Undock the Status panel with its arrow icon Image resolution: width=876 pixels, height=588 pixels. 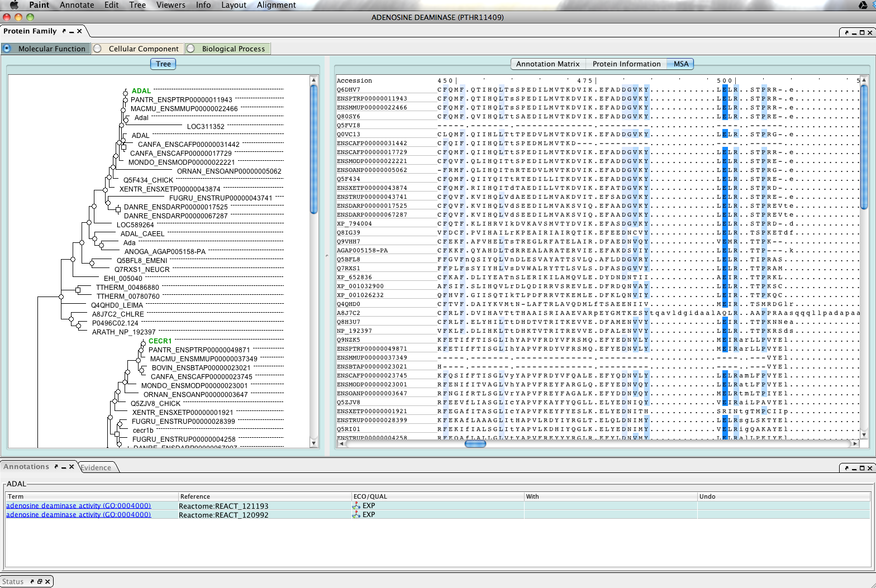click(32, 581)
